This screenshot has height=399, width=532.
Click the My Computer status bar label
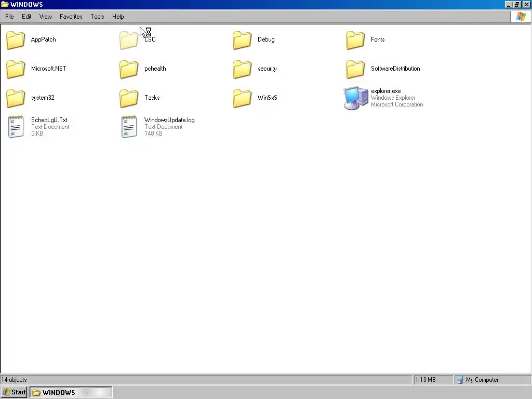coord(482,380)
